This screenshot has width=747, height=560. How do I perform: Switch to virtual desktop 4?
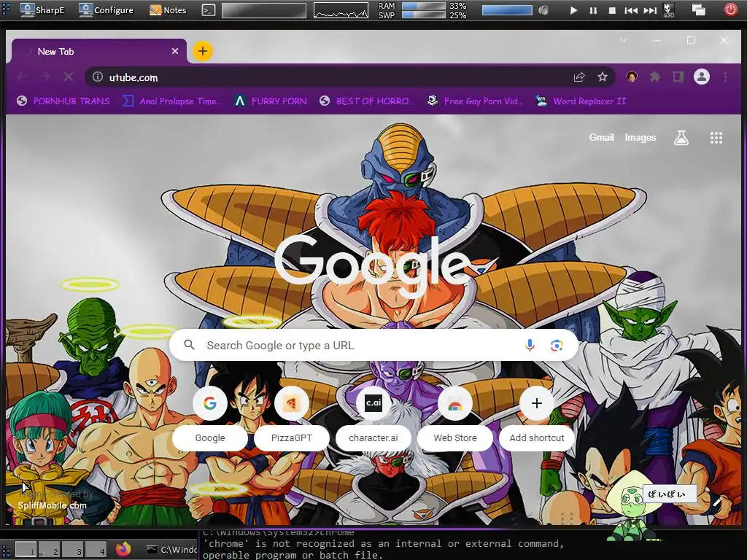click(x=96, y=549)
